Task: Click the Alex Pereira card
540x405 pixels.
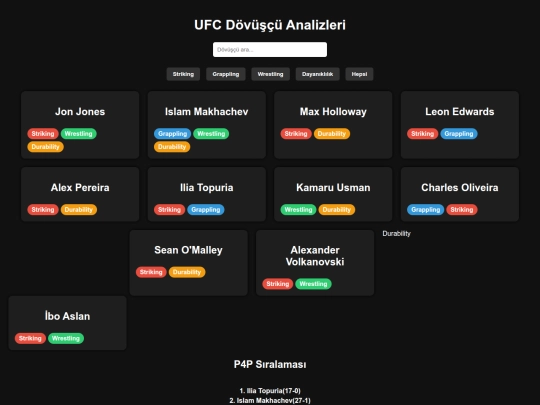Action: pos(80,194)
